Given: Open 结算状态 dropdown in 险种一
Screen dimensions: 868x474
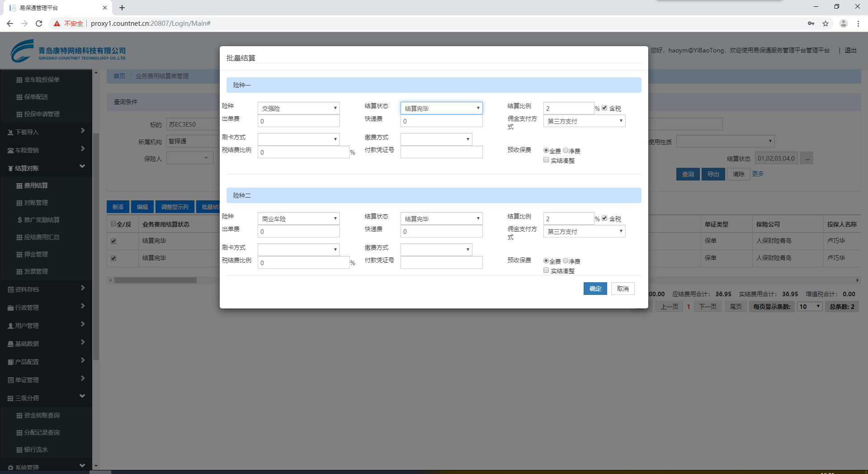Looking at the screenshot, I should tap(442, 108).
